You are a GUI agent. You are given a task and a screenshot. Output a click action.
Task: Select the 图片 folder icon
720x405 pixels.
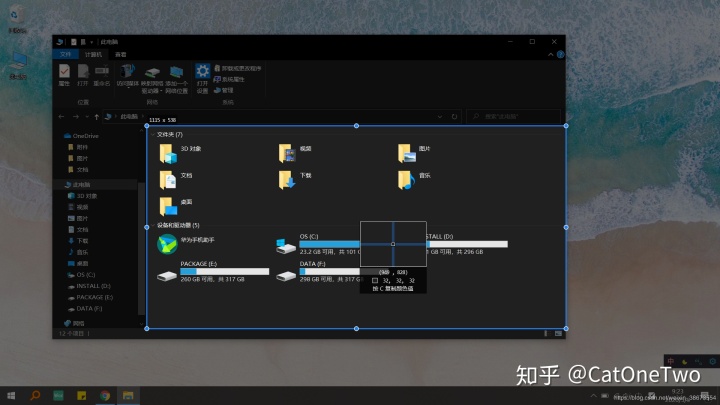tap(407, 153)
